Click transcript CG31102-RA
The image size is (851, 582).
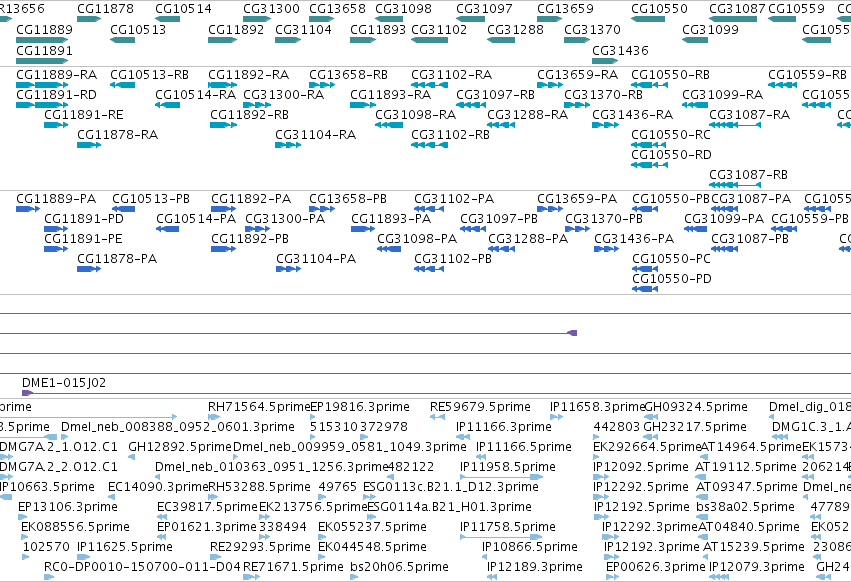coord(429,85)
